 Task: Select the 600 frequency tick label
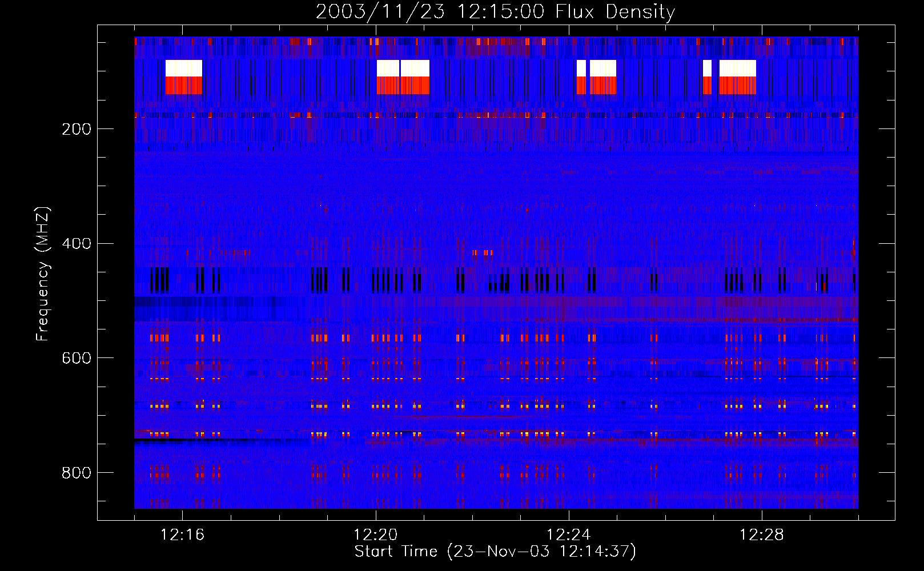coord(77,358)
